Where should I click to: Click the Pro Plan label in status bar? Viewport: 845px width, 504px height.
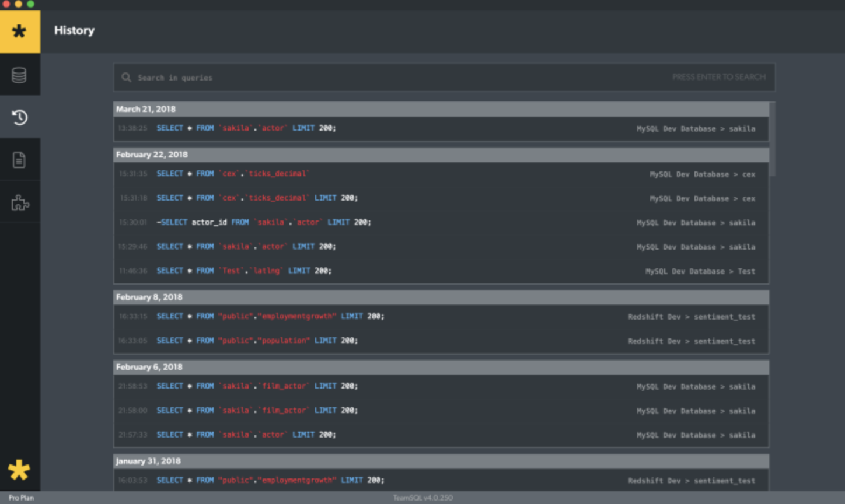(x=20, y=498)
